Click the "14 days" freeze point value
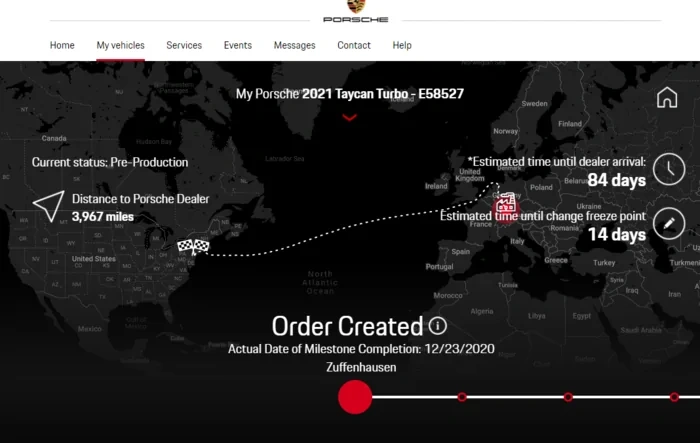The width and height of the screenshot is (700, 443). (x=617, y=234)
